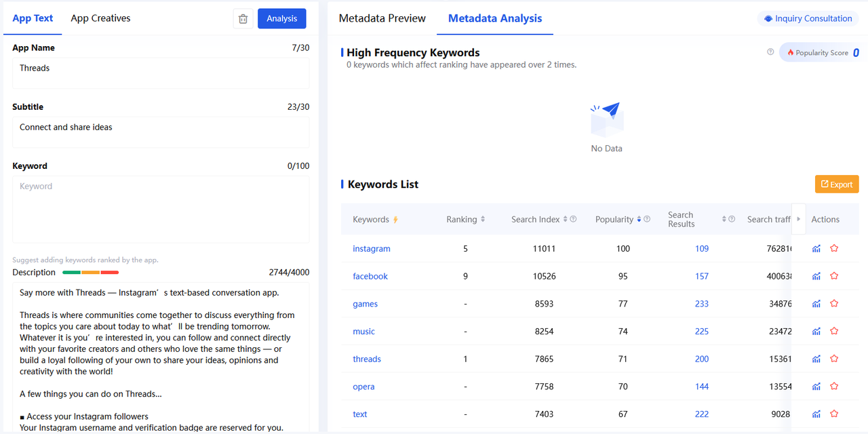Open search results count 225
The image size is (868, 434).
(702, 332)
